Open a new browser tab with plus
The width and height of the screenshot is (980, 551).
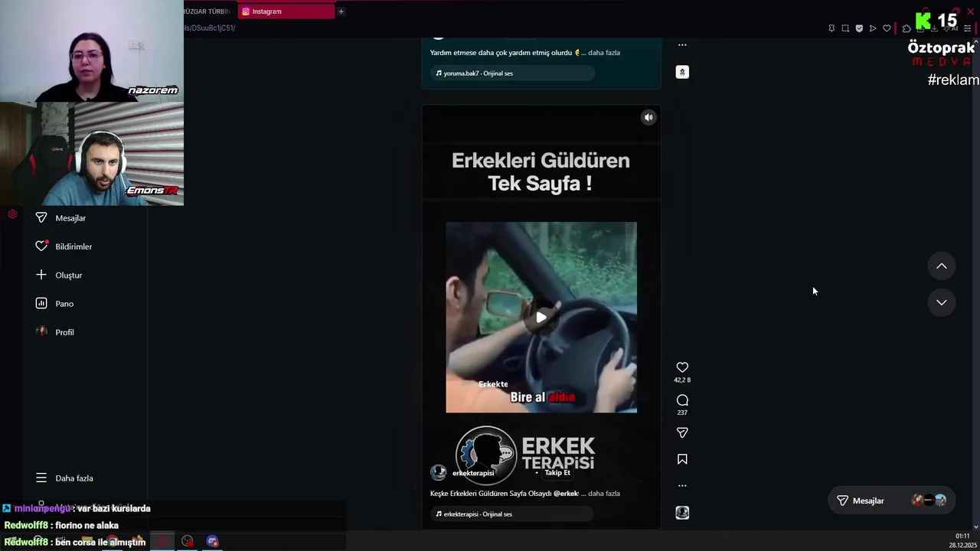tap(341, 11)
